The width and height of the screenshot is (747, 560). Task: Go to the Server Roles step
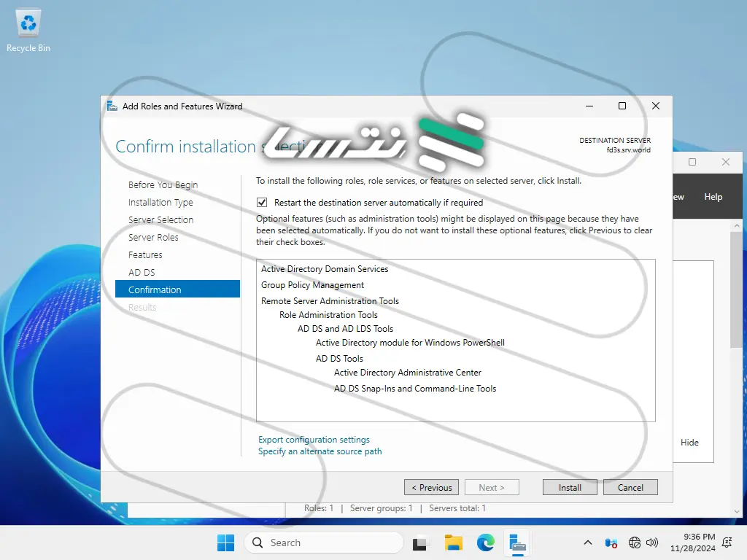(x=153, y=237)
